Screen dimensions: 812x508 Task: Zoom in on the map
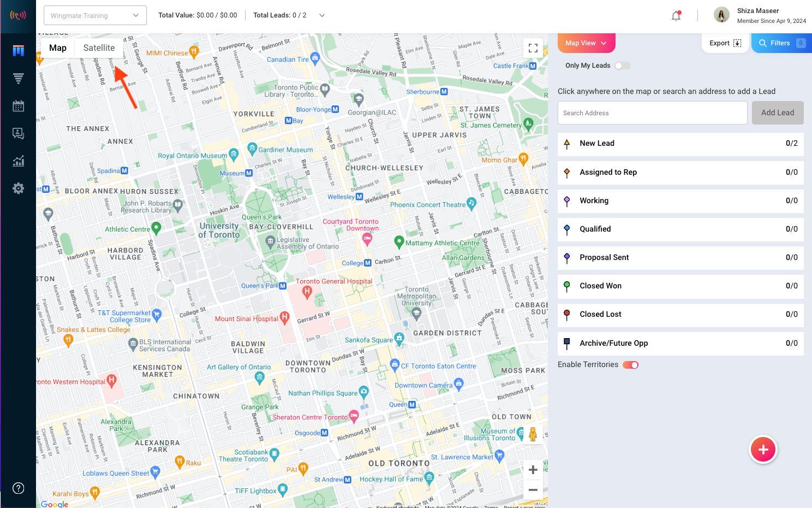click(x=533, y=470)
